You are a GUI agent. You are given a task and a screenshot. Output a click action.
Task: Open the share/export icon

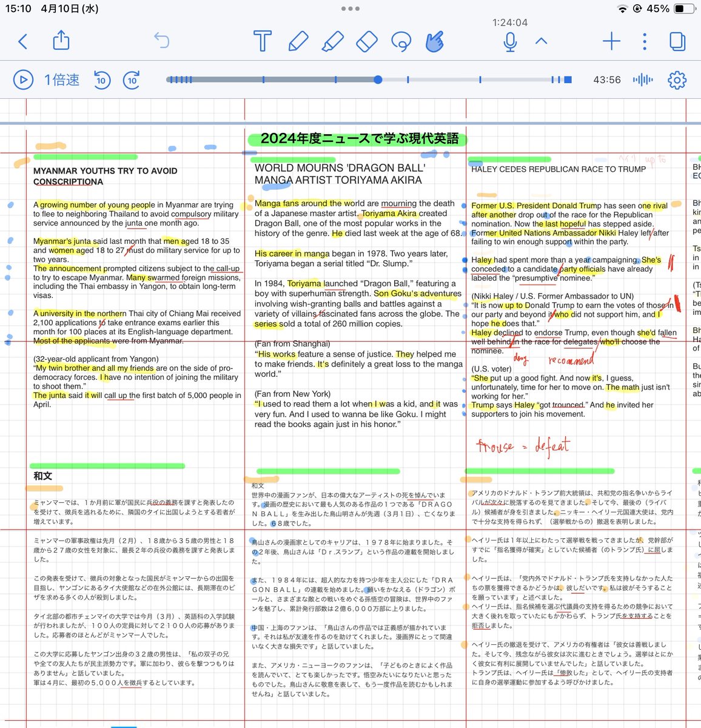pos(61,41)
